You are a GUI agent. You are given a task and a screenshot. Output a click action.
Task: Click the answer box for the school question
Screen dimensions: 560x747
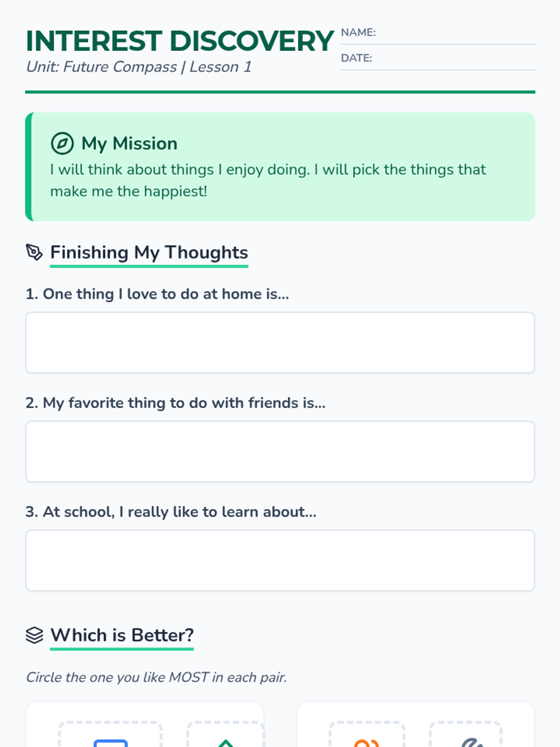pos(280,560)
